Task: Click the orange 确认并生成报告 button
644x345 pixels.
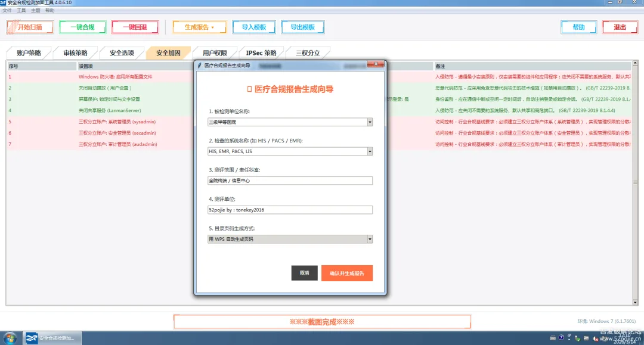Action: [347, 273]
